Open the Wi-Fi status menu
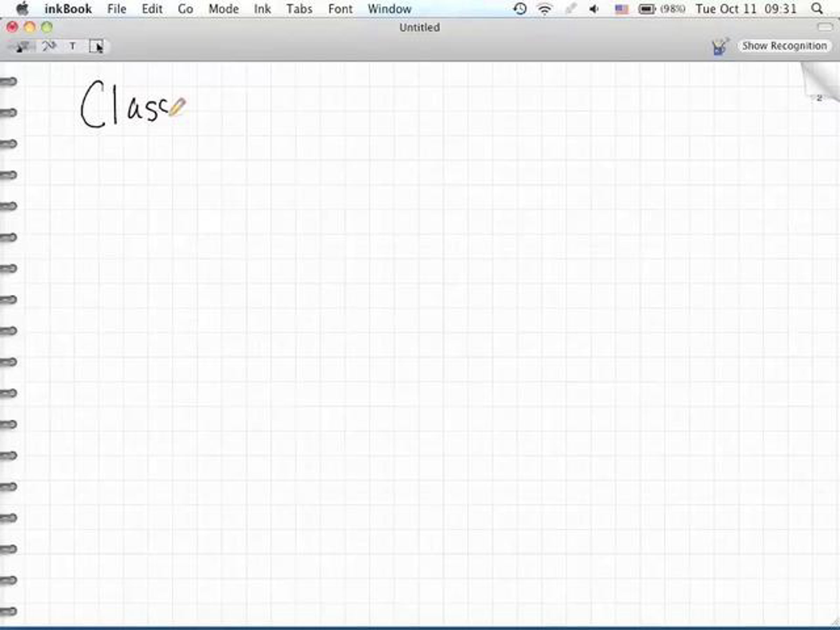 pos(545,9)
